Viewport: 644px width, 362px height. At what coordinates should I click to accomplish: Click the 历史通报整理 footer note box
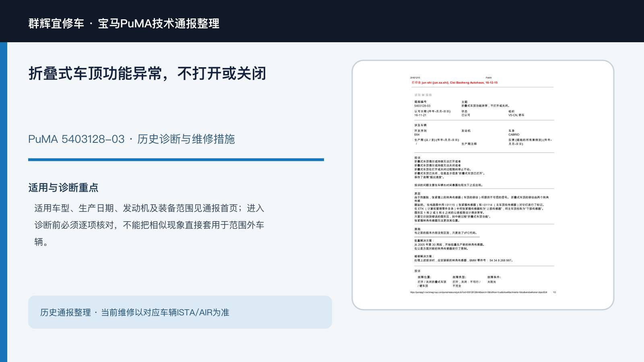coord(180,312)
